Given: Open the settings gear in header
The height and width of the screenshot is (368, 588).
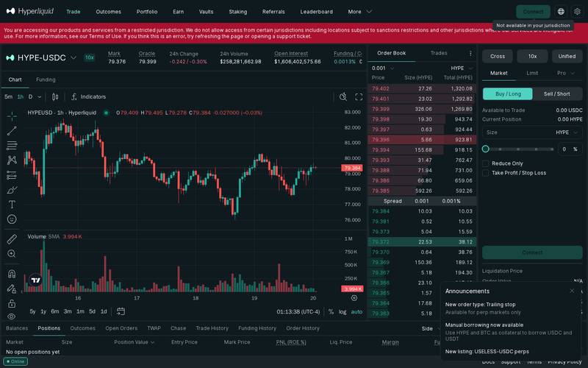Looking at the screenshot, I should pyautogui.click(x=577, y=12).
